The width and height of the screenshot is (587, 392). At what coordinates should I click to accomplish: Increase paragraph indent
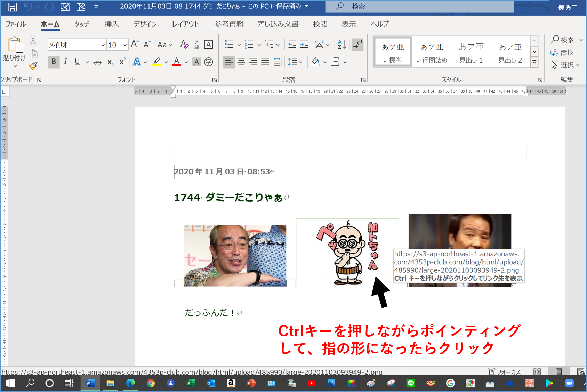(x=304, y=45)
